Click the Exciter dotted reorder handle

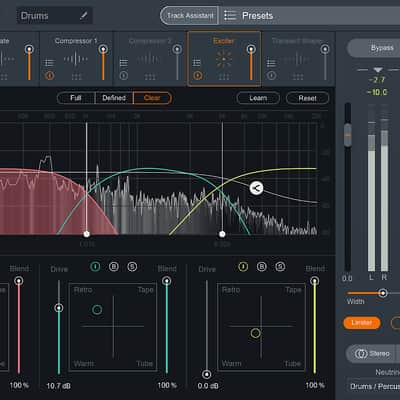(224, 77)
